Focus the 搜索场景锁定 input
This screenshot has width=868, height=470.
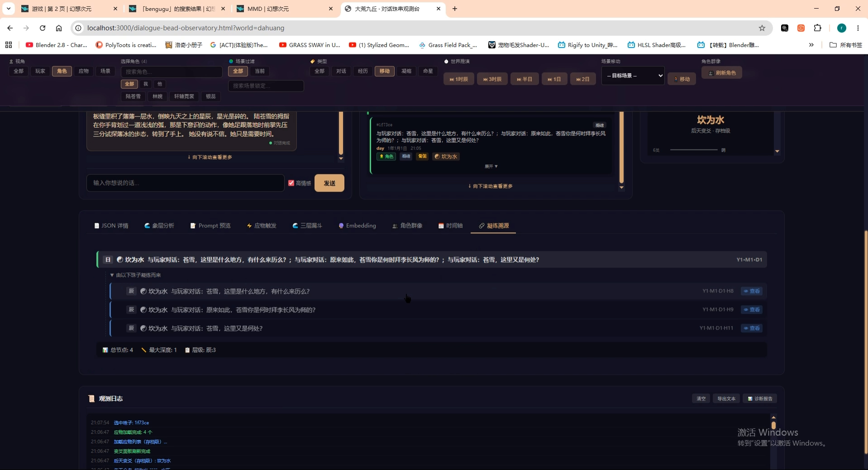click(266, 86)
